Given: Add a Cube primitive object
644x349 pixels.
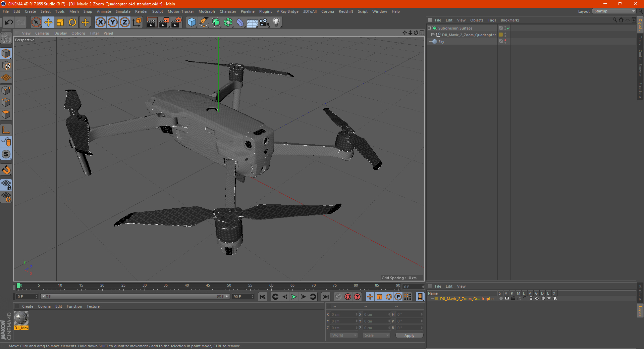Looking at the screenshot, I should (x=192, y=22).
